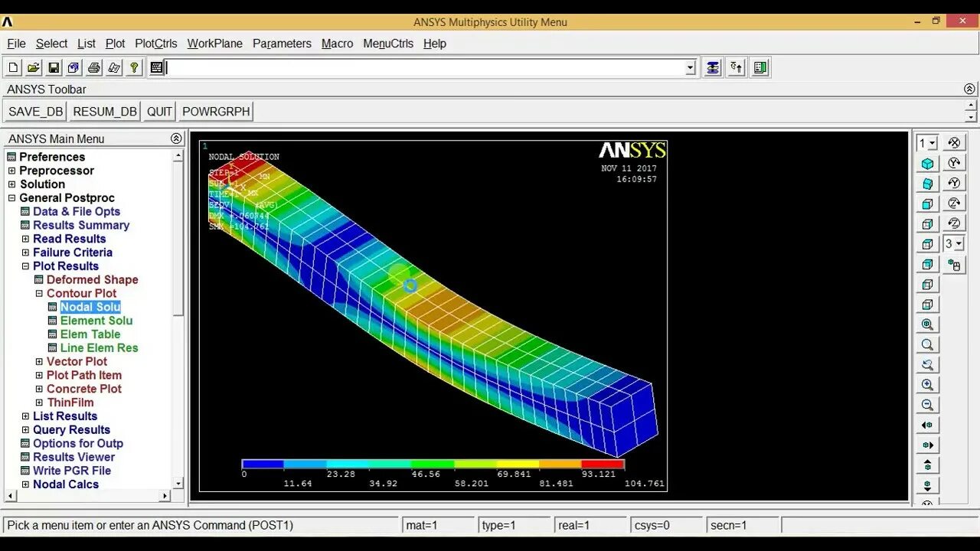The image size is (980, 551).
Task: Click the Open ANSYS File icon
Action: [34, 67]
